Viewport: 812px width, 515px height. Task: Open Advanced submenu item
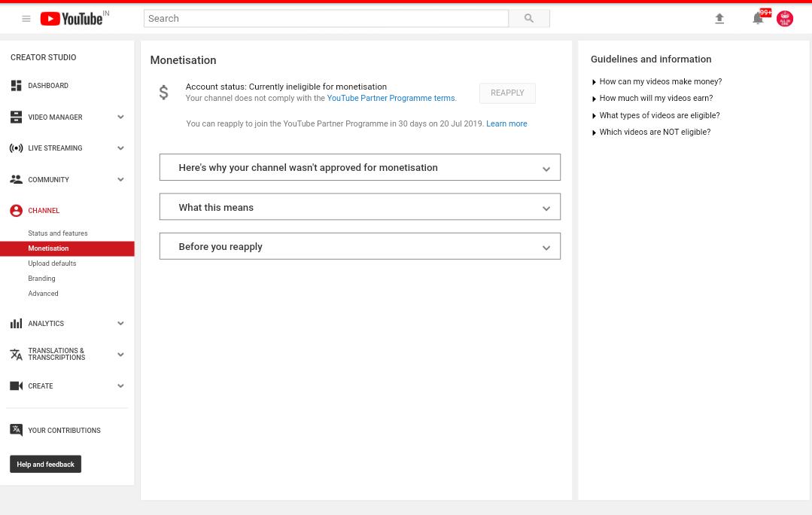pos(43,293)
